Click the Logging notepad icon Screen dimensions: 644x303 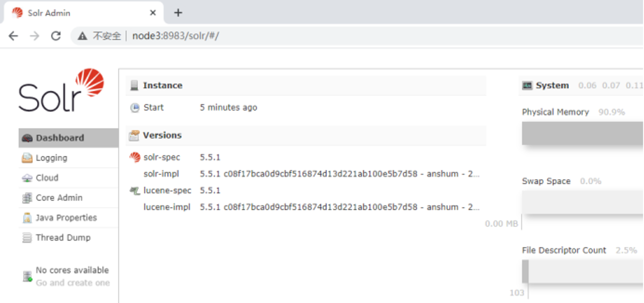coord(27,158)
